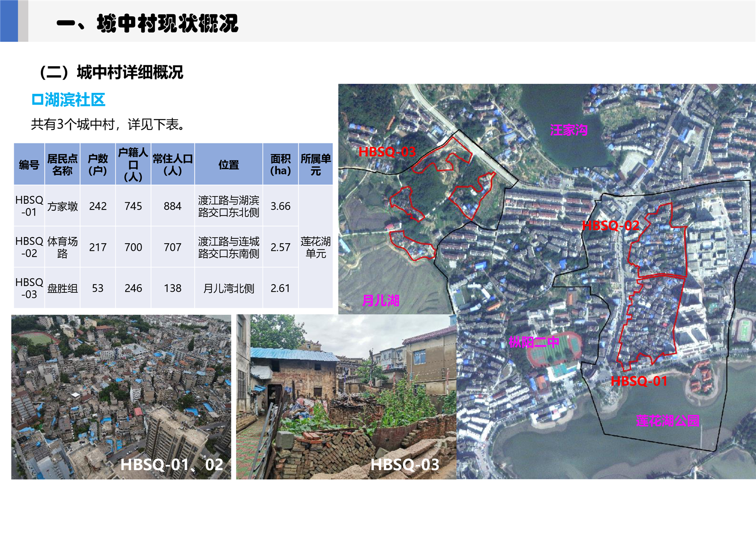Click the slide title 一、城中村现状概况

pyautogui.click(x=148, y=23)
